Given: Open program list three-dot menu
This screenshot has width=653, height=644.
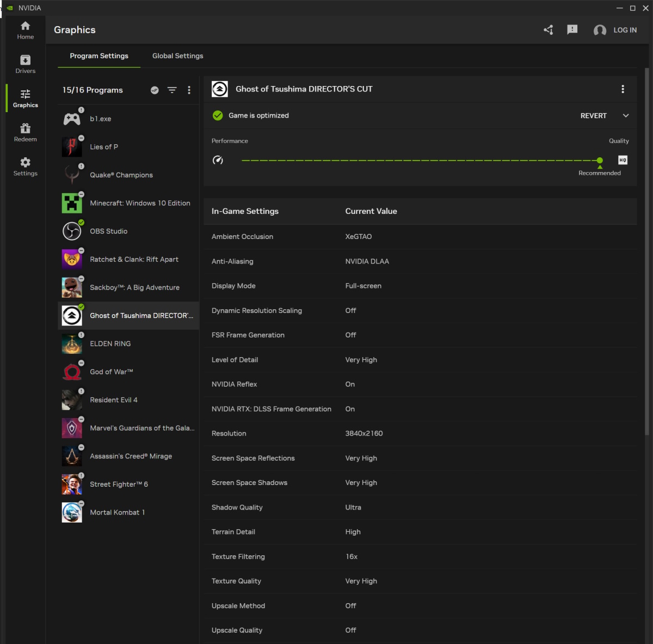Looking at the screenshot, I should [189, 90].
